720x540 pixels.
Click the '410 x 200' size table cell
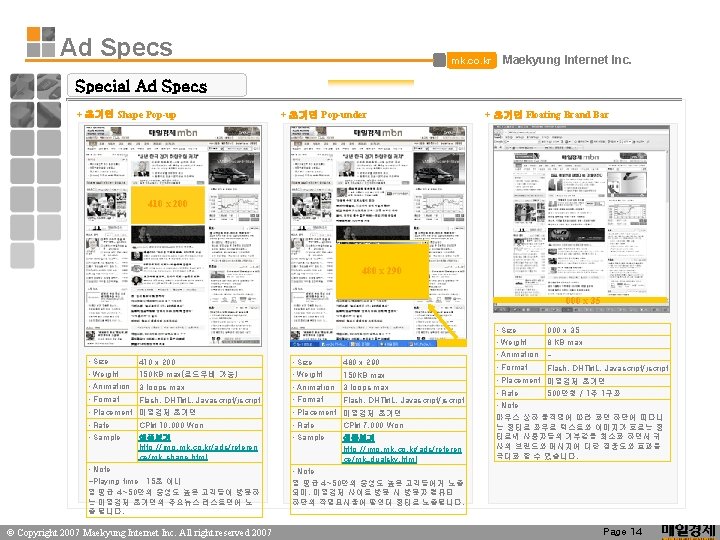click(x=200, y=362)
